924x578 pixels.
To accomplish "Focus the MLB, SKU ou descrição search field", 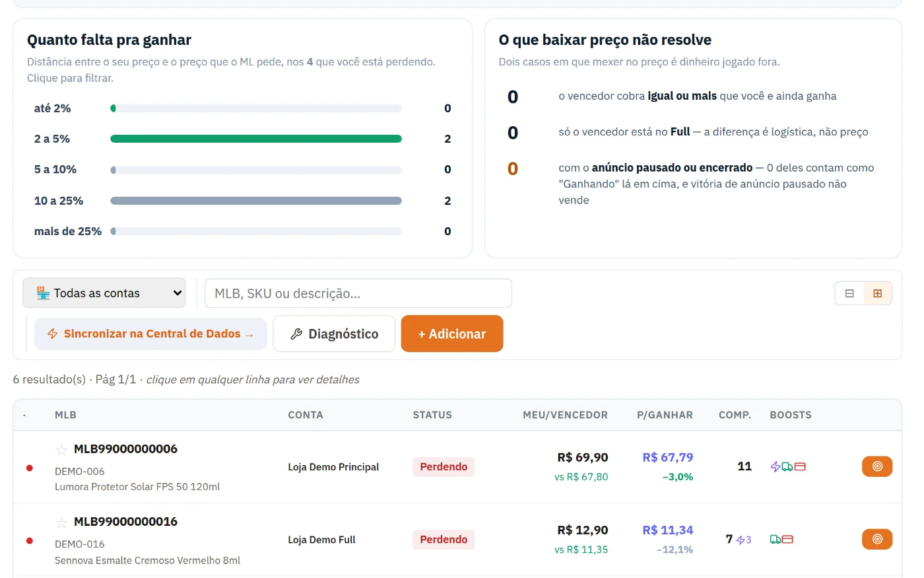I will 358,293.
